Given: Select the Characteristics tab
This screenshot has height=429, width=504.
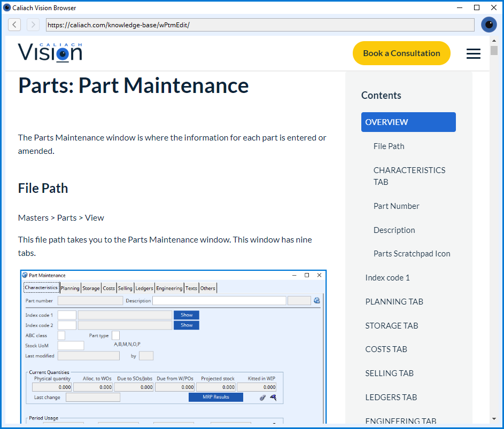Looking at the screenshot, I should (42, 287).
